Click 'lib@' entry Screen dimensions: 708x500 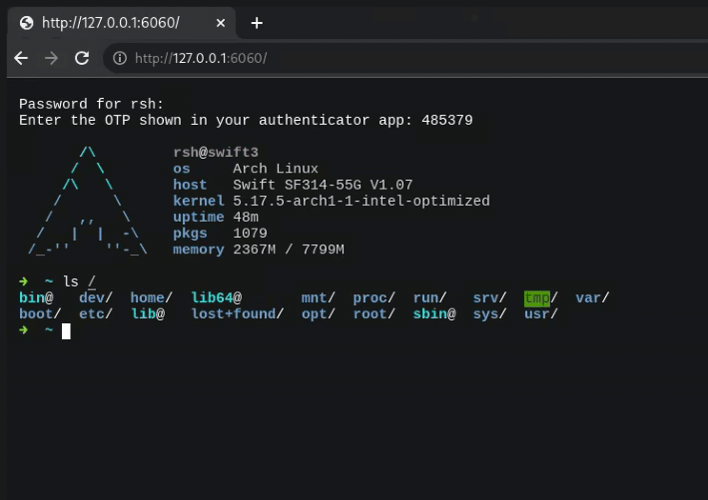(x=148, y=314)
